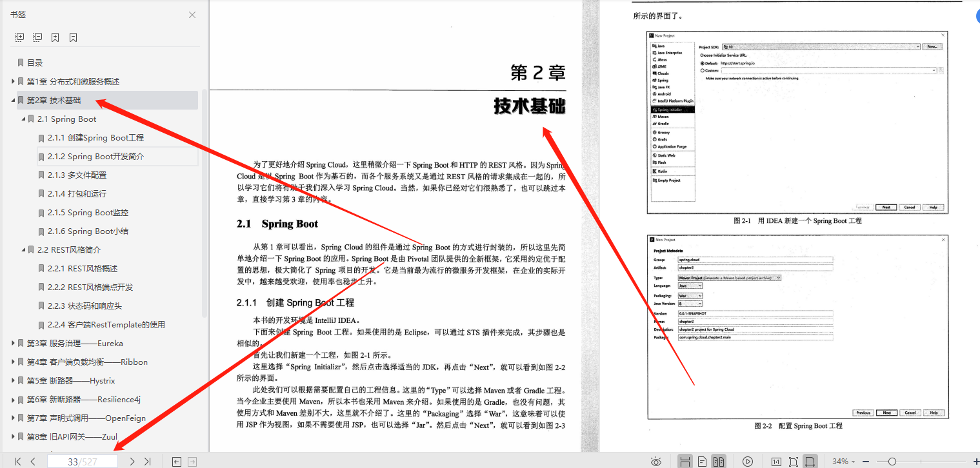The image size is (980, 468).
Task: Click the go-back view arrow icon
Action: pyautogui.click(x=177, y=462)
